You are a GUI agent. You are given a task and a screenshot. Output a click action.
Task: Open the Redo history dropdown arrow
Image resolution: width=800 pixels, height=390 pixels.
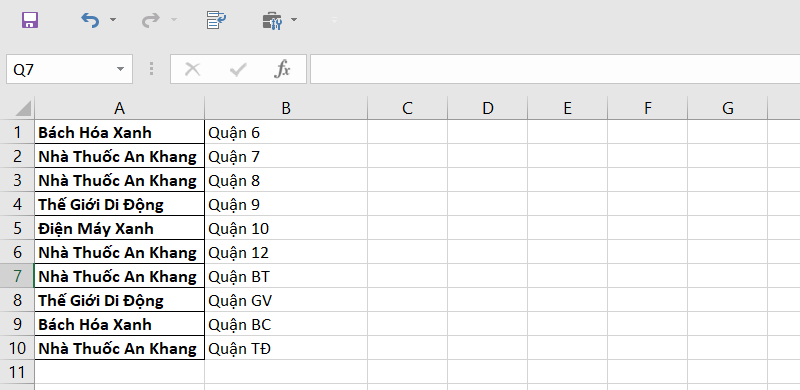click(173, 20)
